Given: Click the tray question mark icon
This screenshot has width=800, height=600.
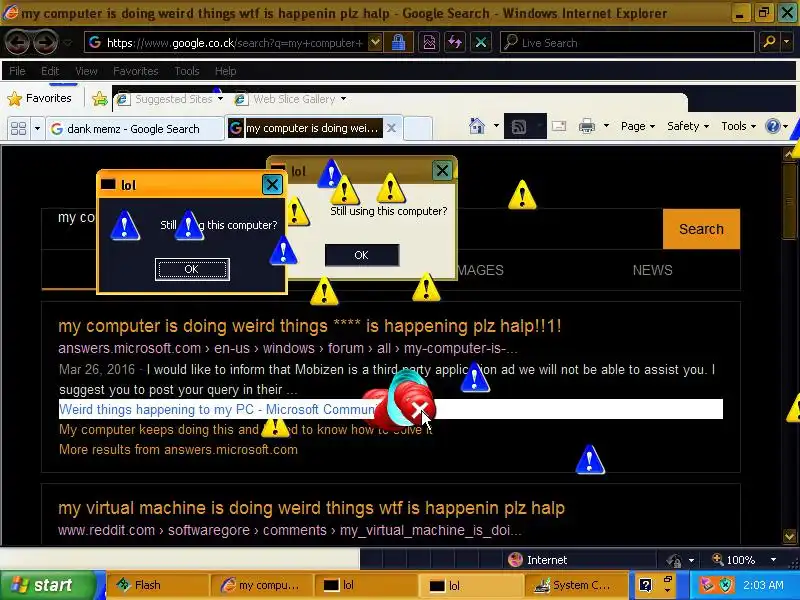Looking at the screenshot, I should [645, 585].
